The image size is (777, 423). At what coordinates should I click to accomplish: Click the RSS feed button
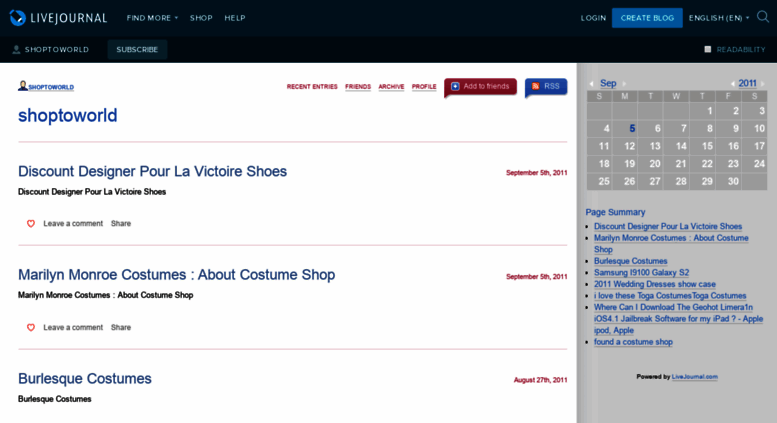(x=546, y=87)
